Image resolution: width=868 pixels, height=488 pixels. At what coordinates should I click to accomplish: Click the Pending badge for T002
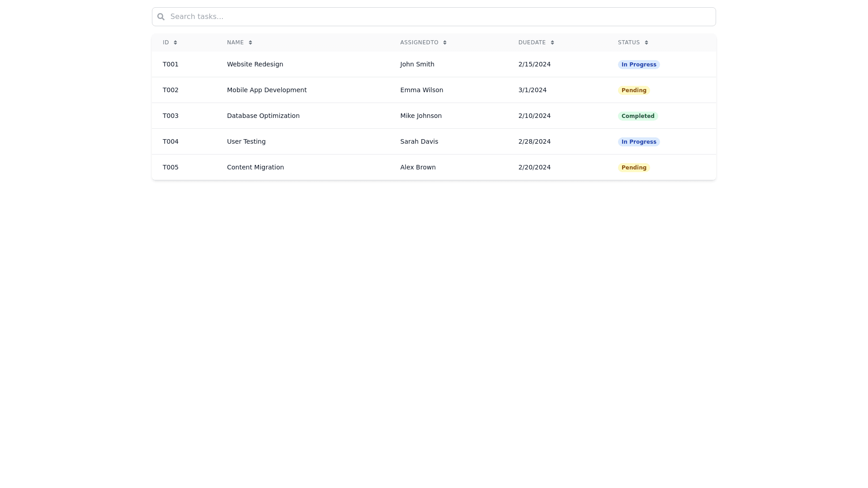633,90
